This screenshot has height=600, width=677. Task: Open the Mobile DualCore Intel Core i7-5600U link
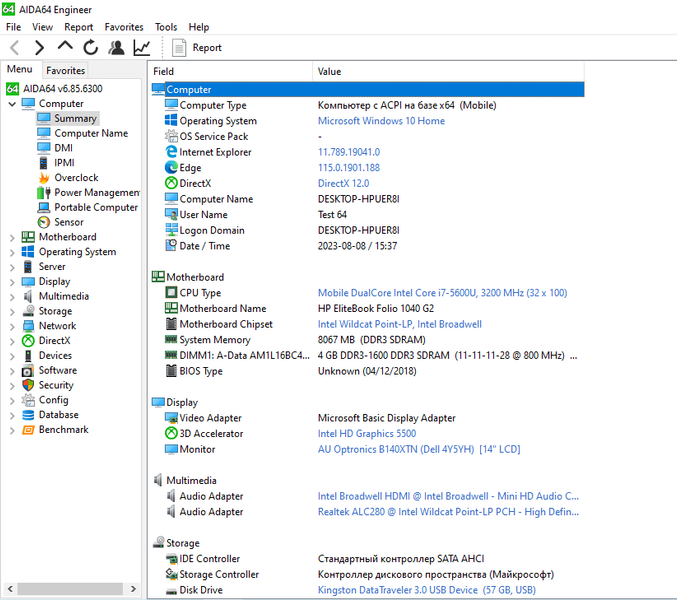click(x=442, y=292)
